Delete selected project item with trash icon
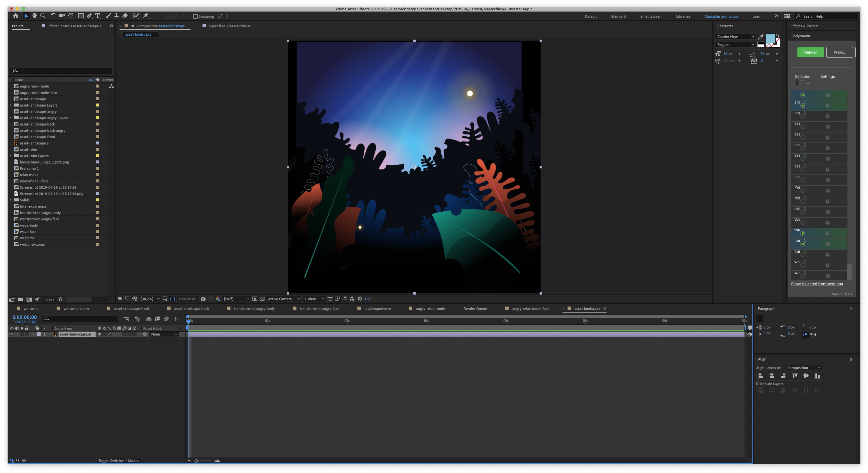This screenshot has width=868, height=473. [61, 299]
